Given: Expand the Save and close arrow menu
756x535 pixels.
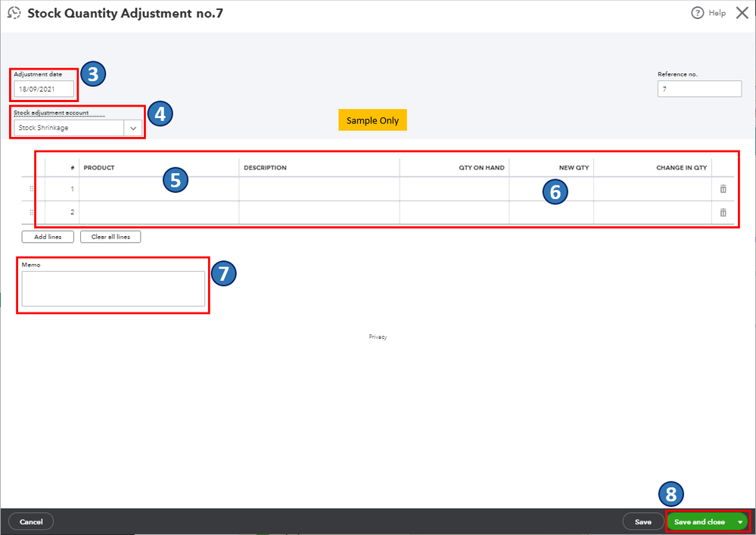Looking at the screenshot, I should click(x=740, y=522).
